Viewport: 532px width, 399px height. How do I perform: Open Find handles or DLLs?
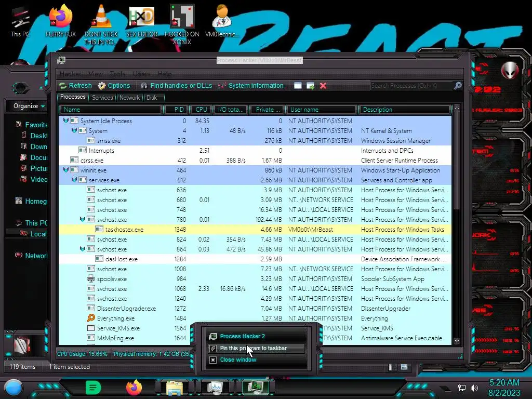click(x=176, y=86)
